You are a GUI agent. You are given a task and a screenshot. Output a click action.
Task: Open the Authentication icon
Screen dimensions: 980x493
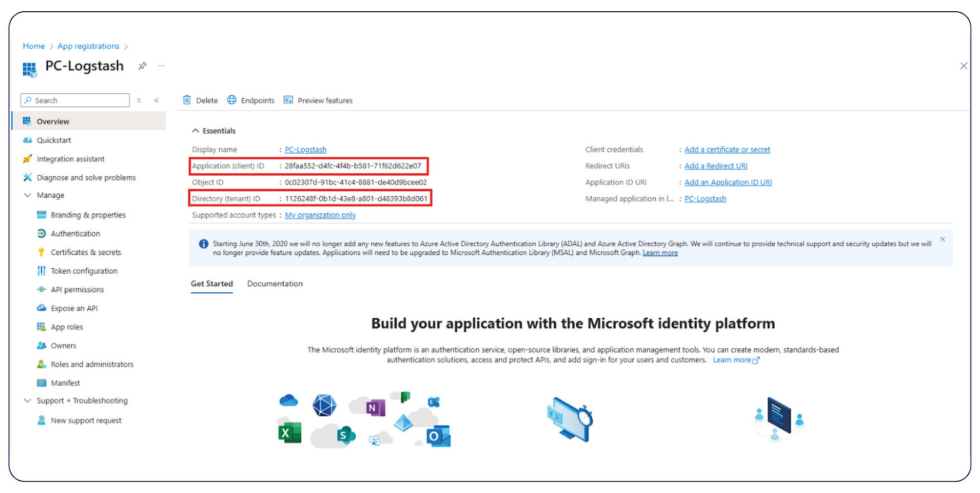41,233
